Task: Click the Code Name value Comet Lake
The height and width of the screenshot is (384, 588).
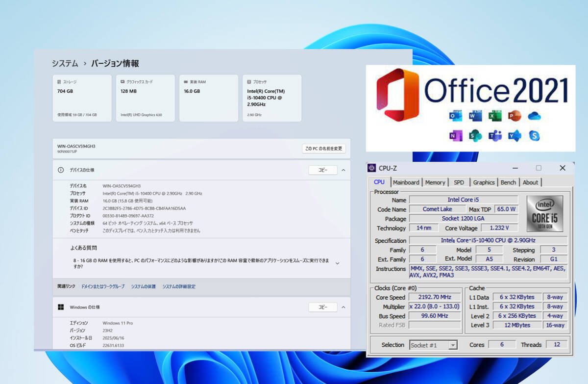Action: tap(437, 209)
